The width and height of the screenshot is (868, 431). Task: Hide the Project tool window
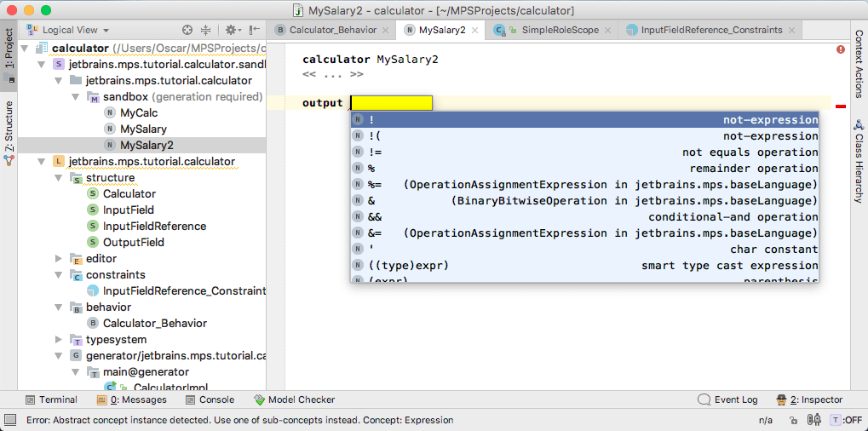(254, 30)
